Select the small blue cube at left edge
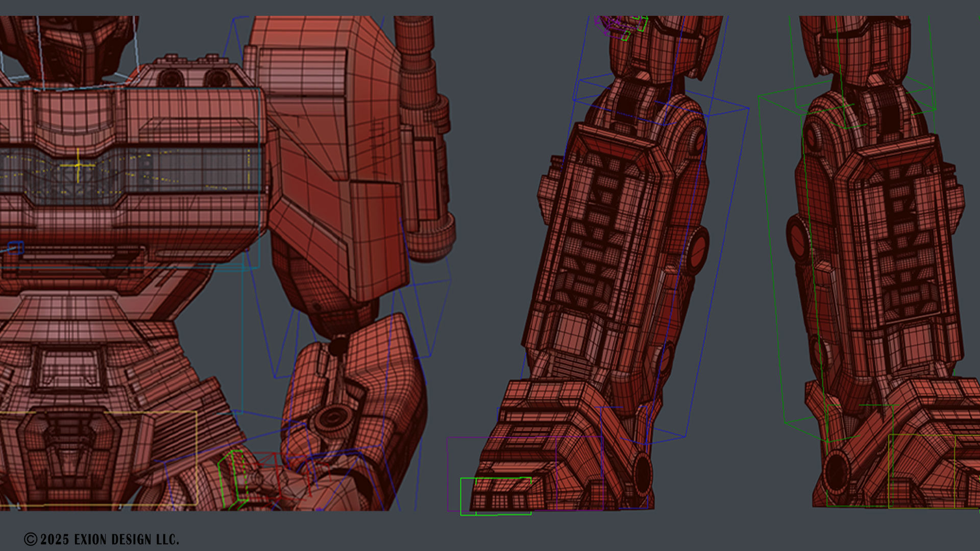Viewport: 980px width, 551px height. click(x=15, y=248)
